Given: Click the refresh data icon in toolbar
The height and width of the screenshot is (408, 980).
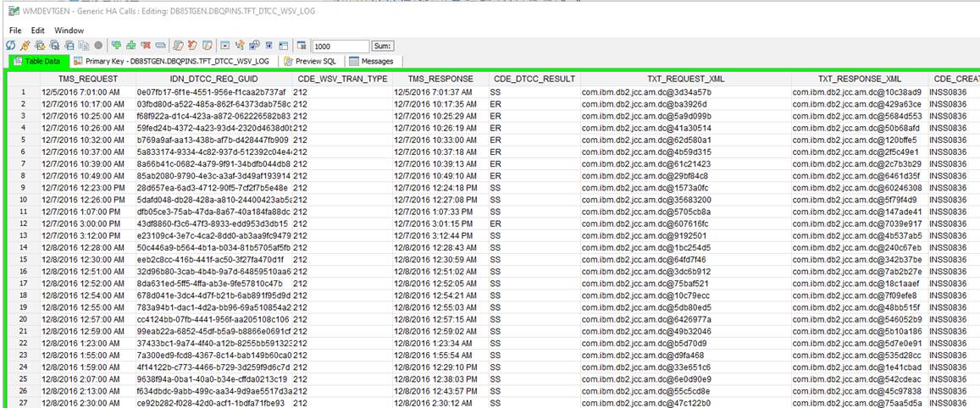Looking at the screenshot, I should click(x=10, y=46).
